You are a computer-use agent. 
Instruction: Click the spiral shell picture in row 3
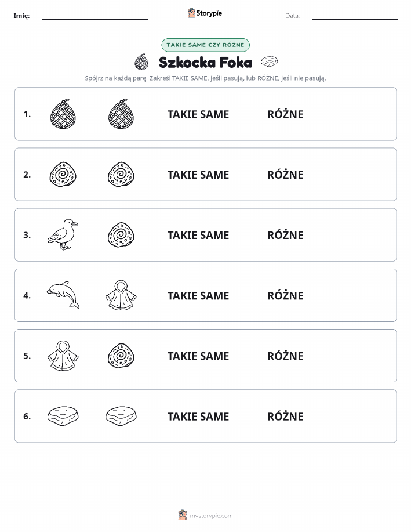pos(121,235)
